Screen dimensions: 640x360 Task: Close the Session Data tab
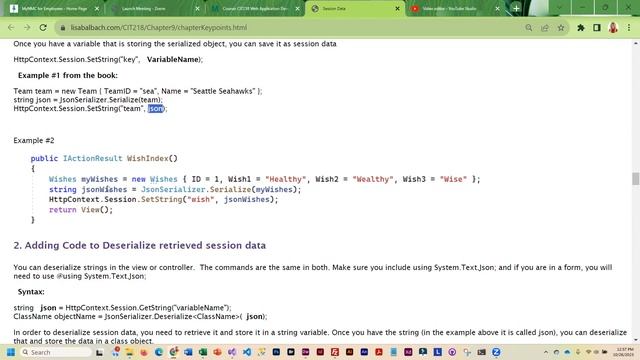397,9
